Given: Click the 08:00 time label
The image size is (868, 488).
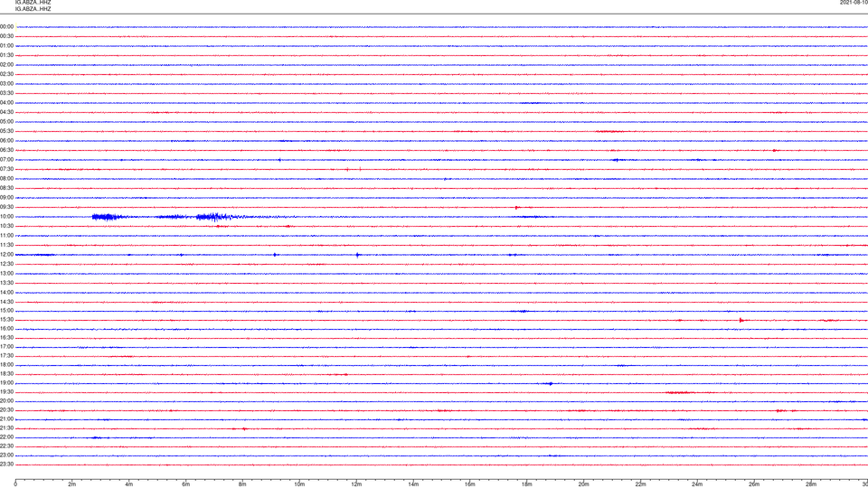Looking at the screenshot, I should tap(6, 179).
